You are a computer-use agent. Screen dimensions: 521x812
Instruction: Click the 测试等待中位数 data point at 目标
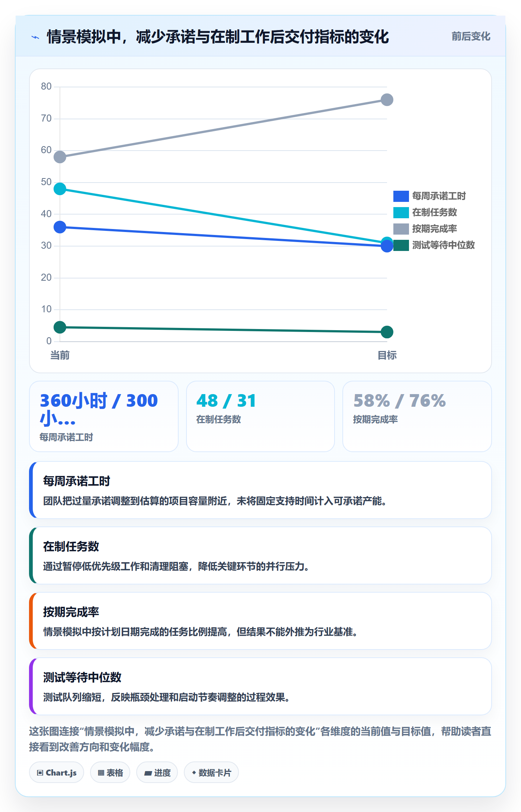[387, 332]
